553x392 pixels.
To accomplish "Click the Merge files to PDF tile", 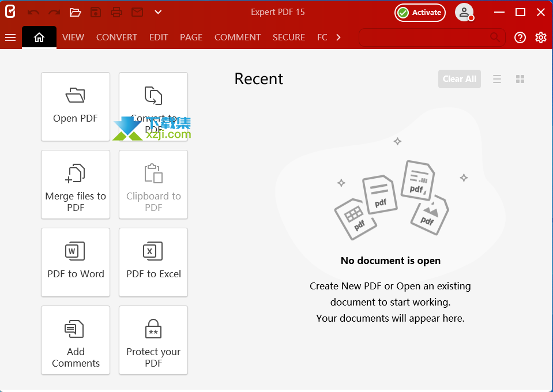I will (x=76, y=184).
